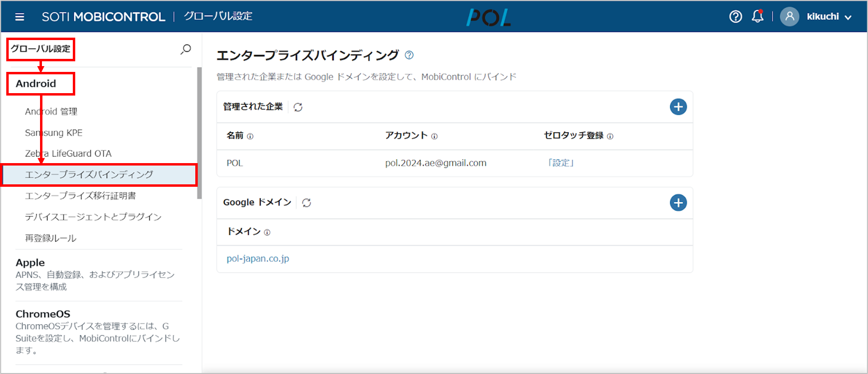Click the POL logo in header
Image resolution: width=868 pixels, height=374 pixels.
(488, 18)
